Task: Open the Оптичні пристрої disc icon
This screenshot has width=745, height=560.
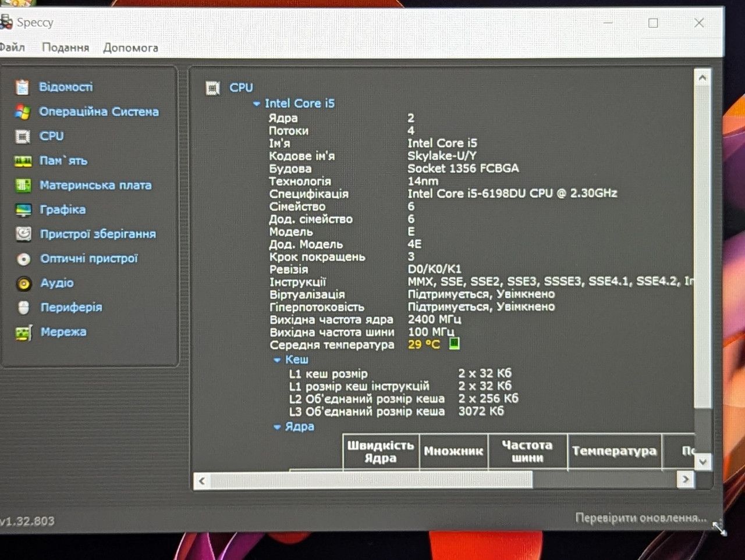Action: [x=23, y=259]
